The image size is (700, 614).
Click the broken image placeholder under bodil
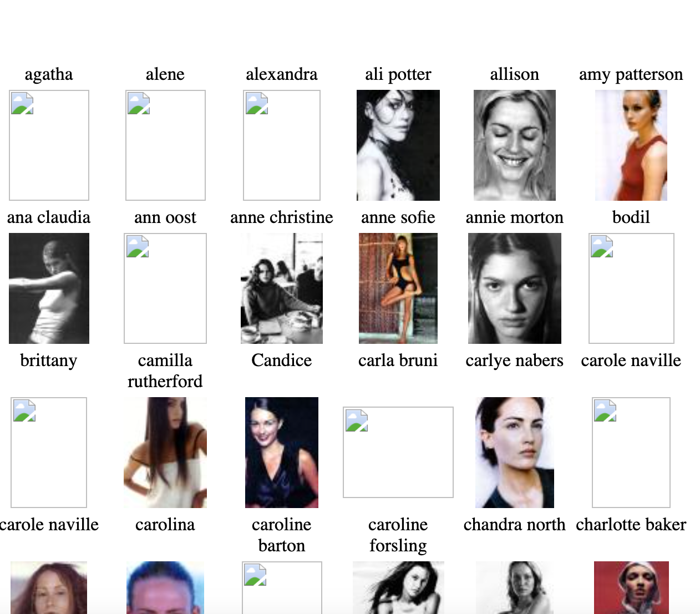631,288
